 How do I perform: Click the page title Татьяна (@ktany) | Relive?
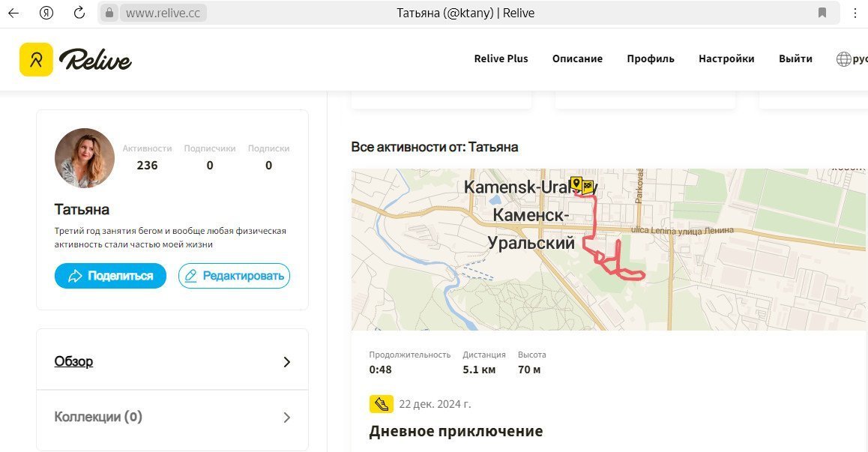click(465, 13)
